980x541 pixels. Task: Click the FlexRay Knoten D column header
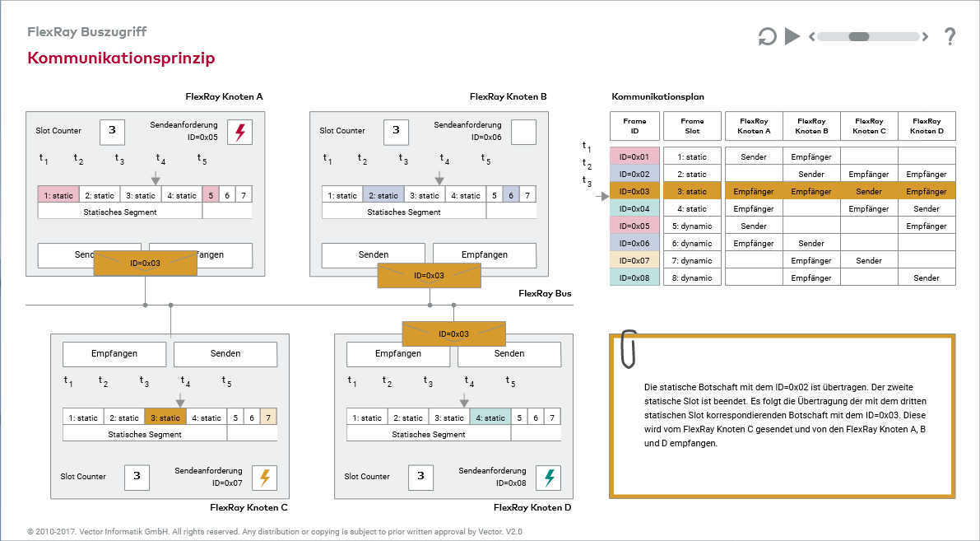pyautogui.click(x=927, y=126)
